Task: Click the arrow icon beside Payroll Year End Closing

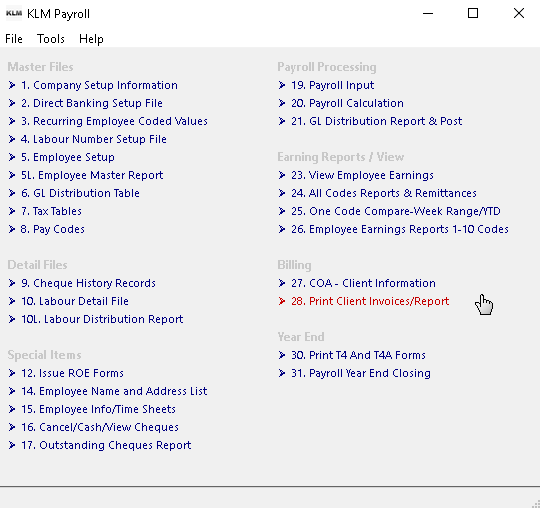Action: pyautogui.click(x=282, y=373)
